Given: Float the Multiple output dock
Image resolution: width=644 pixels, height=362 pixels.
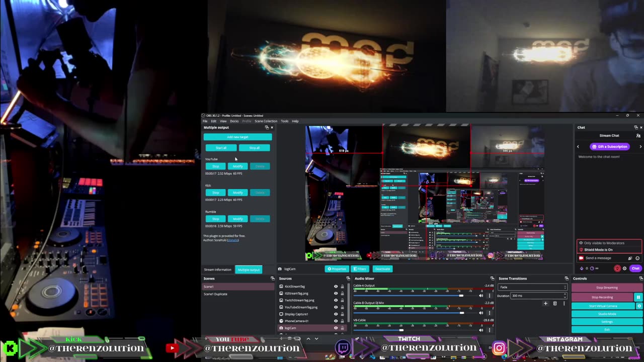Looking at the screenshot, I should point(267,127).
